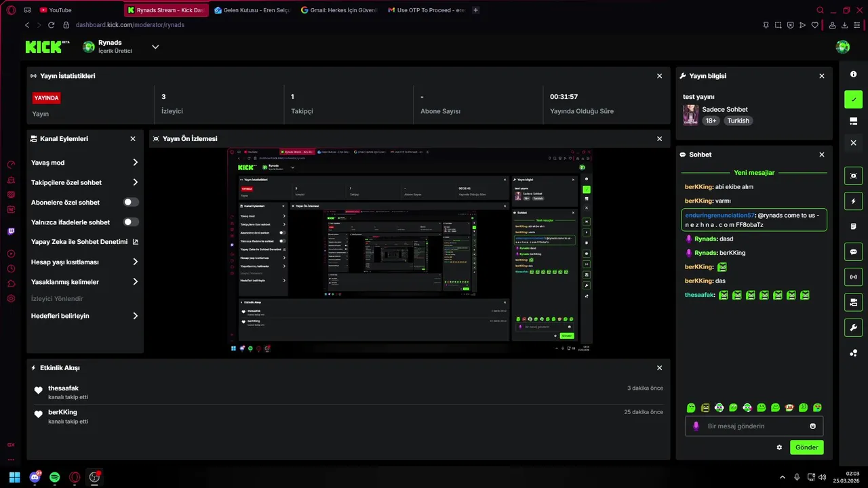
Task: Open Spotify from the taskbar
Action: 54,477
